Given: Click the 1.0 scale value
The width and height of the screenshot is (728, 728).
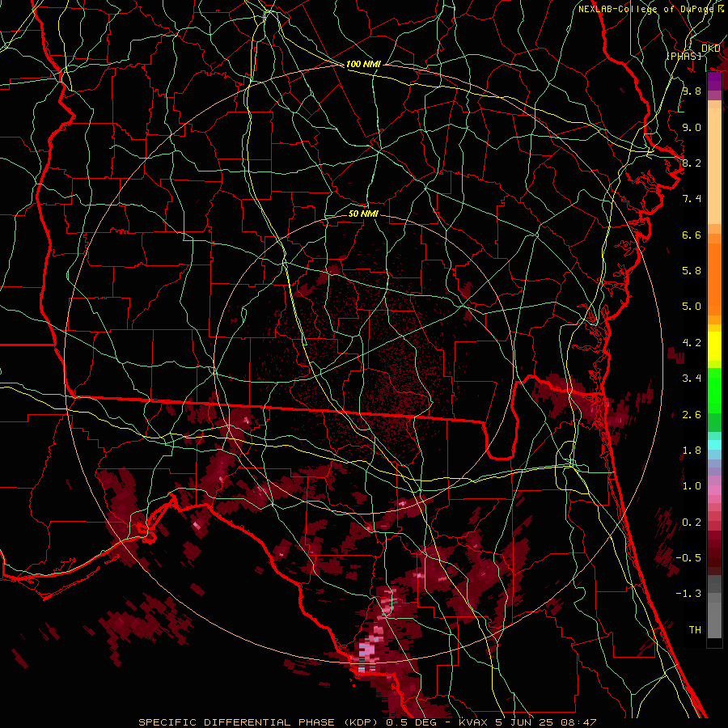Looking at the screenshot, I should point(692,486).
